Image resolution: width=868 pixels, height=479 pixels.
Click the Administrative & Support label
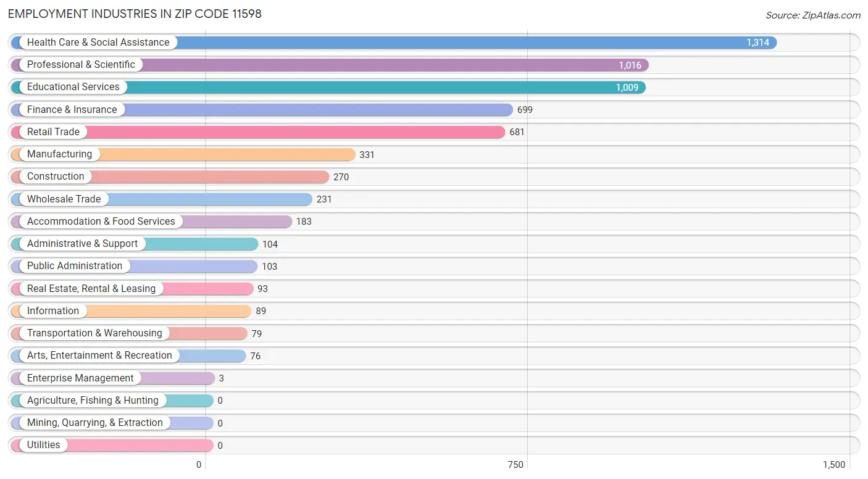click(82, 243)
